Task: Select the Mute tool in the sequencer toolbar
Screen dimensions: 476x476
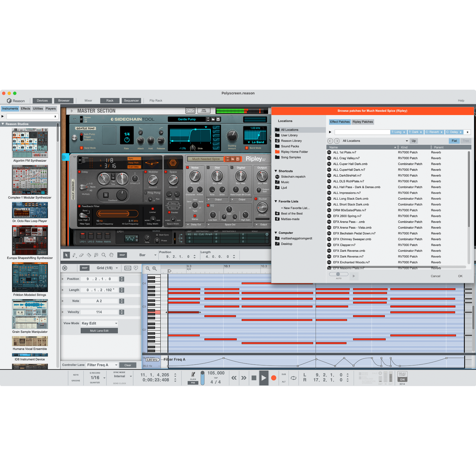Action: point(96,255)
